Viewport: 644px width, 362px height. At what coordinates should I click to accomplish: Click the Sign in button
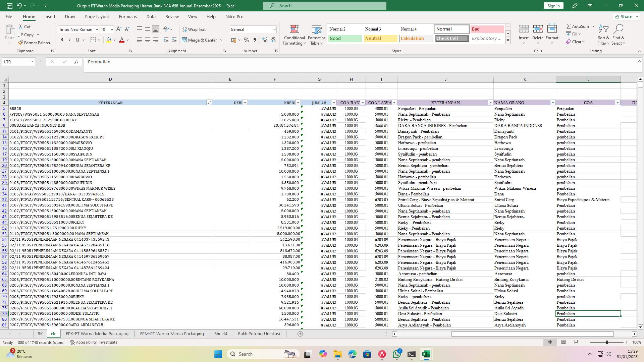pos(553,5)
